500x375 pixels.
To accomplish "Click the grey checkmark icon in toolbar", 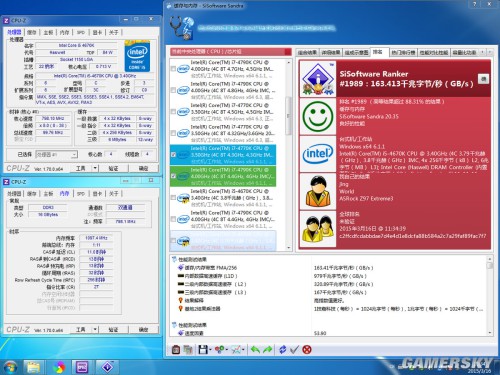I will point(294,349).
